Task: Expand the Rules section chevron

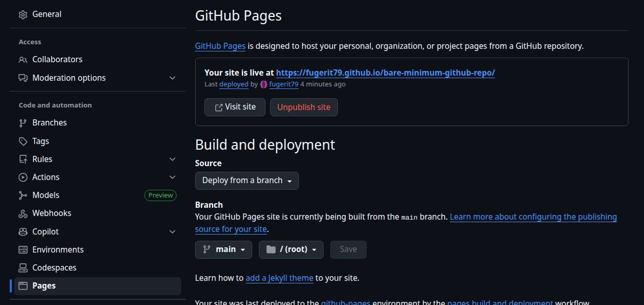Action: point(173,159)
